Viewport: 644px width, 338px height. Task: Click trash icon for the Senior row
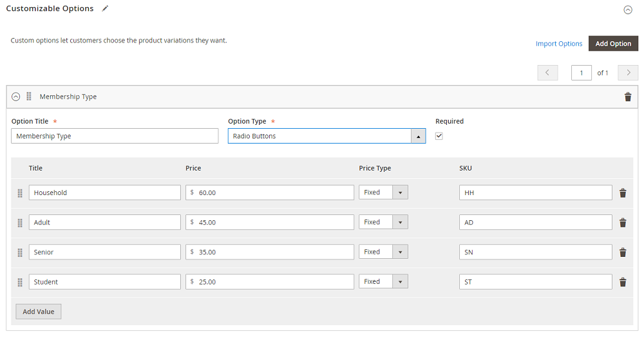(x=623, y=252)
